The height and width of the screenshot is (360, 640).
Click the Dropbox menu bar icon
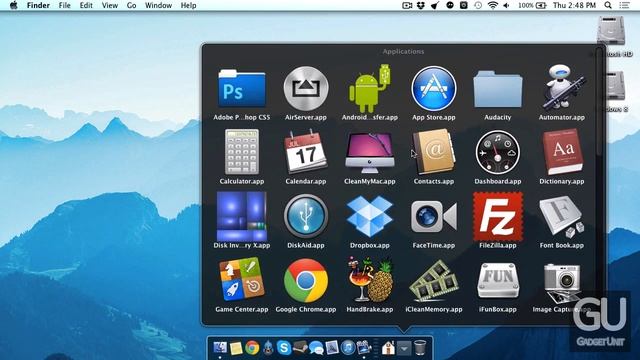(421, 5)
